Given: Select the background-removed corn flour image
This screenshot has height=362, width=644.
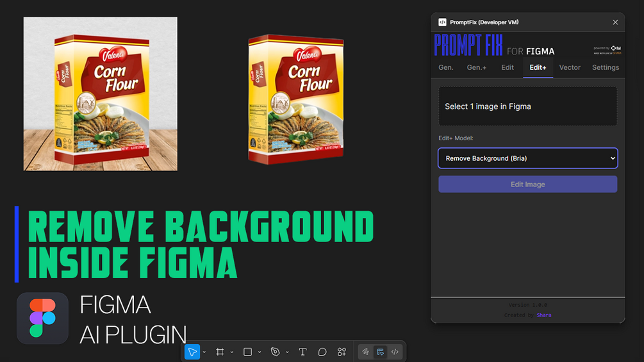Looking at the screenshot, I should [295, 99].
